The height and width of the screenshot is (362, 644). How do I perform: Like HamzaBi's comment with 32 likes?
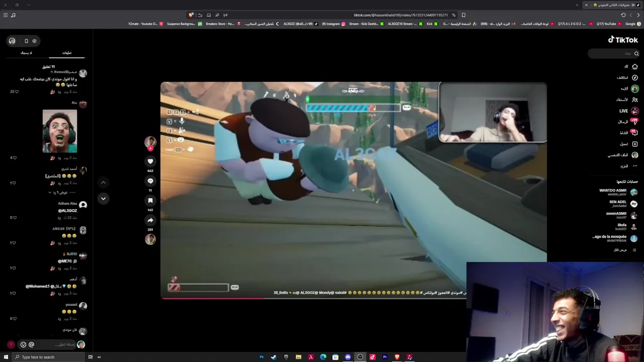[16, 92]
